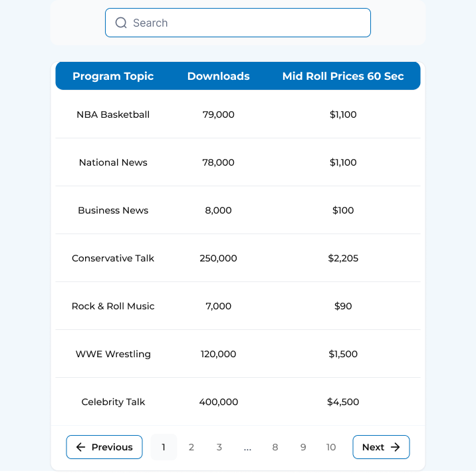Click the pagination ellipsis

coord(247,447)
